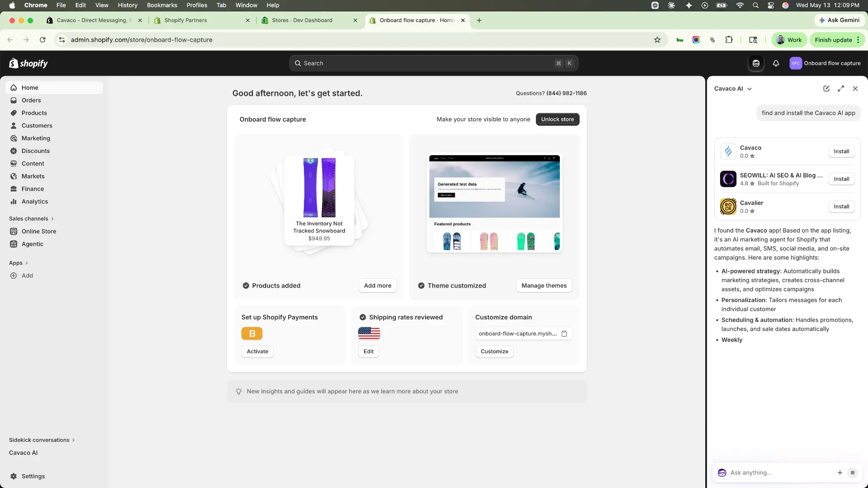The width and height of the screenshot is (868, 488).
Task: Click Add more products
Action: click(378, 286)
